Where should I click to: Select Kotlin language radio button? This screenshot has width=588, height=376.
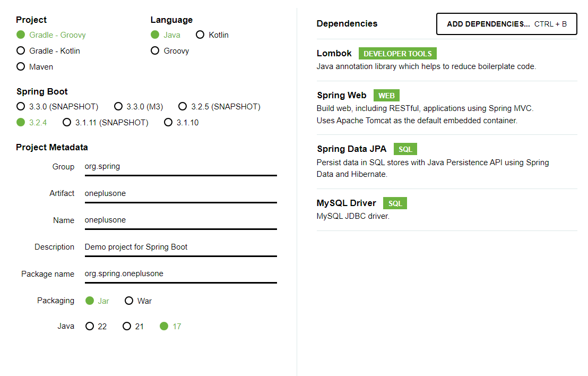pos(212,35)
